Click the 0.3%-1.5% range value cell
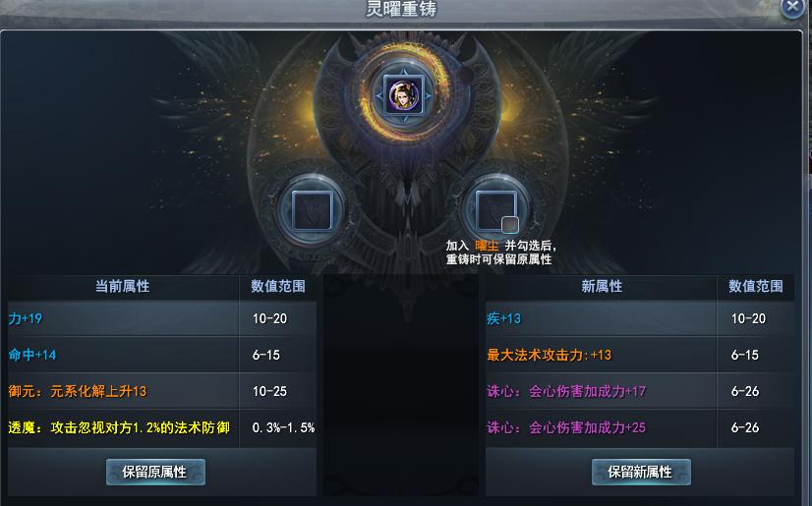812x506 pixels. click(x=278, y=427)
